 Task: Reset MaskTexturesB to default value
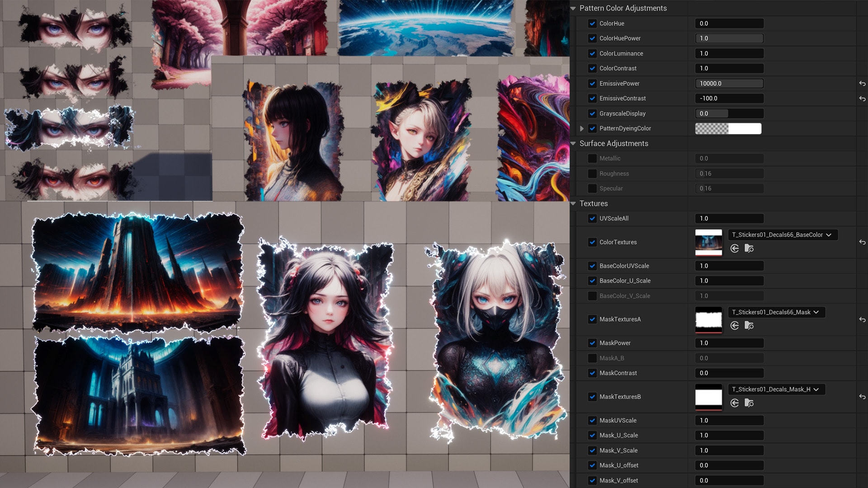tap(862, 397)
